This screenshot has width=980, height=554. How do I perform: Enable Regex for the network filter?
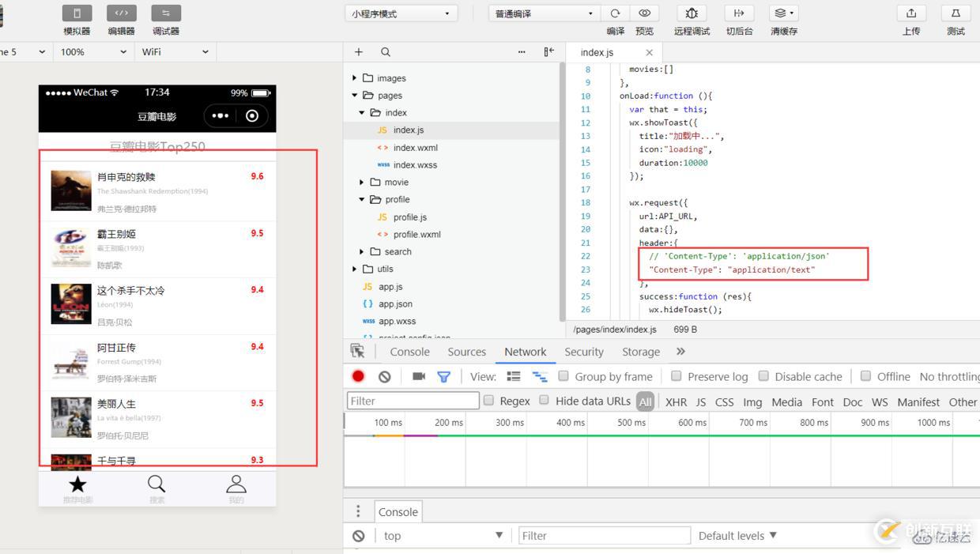488,401
